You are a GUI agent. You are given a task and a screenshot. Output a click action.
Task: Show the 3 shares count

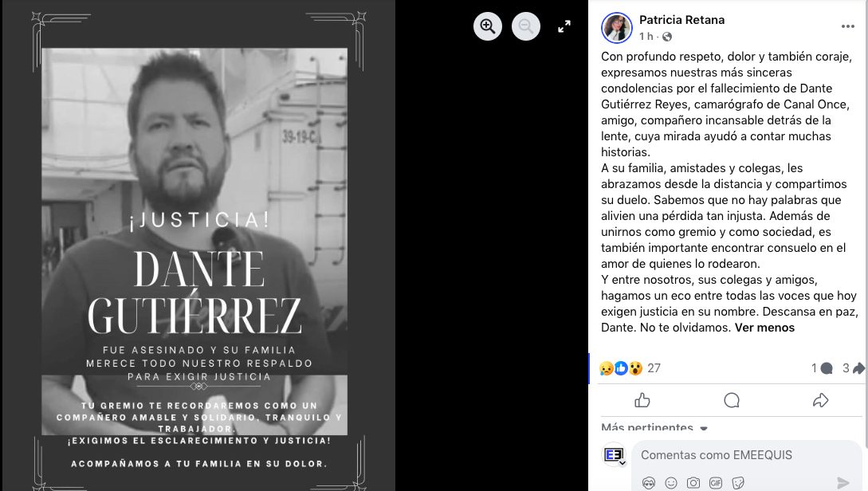[853, 368]
